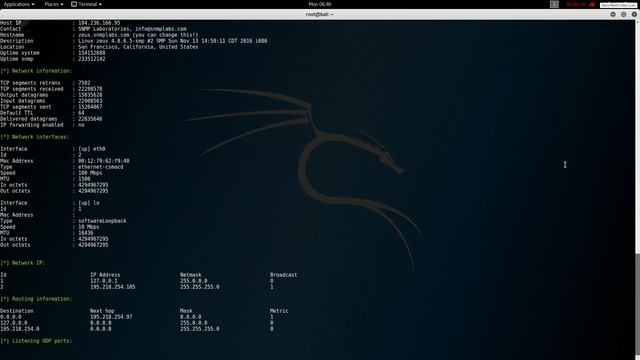Click the Input datagrams line

pyautogui.click(x=51, y=101)
